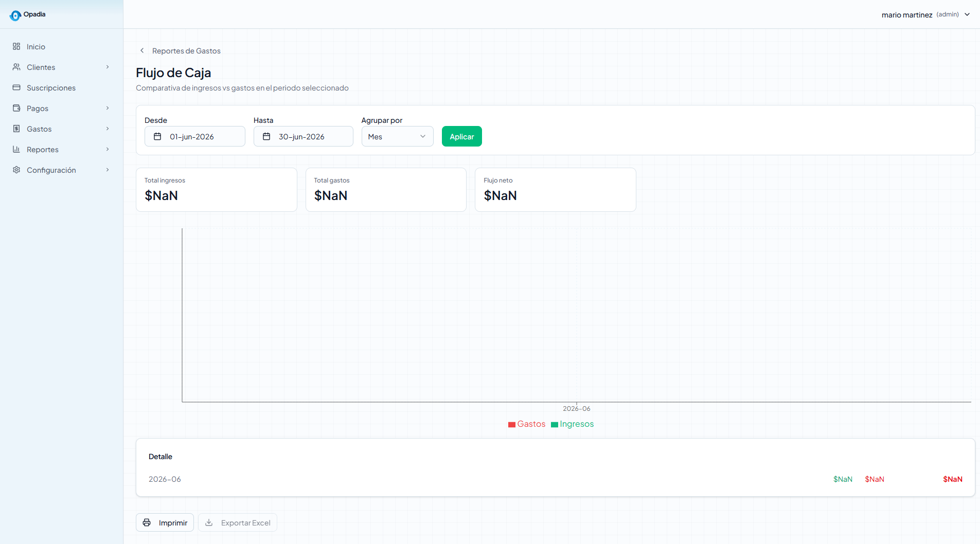Click the Configuración gear icon
980x544 pixels.
(16, 170)
